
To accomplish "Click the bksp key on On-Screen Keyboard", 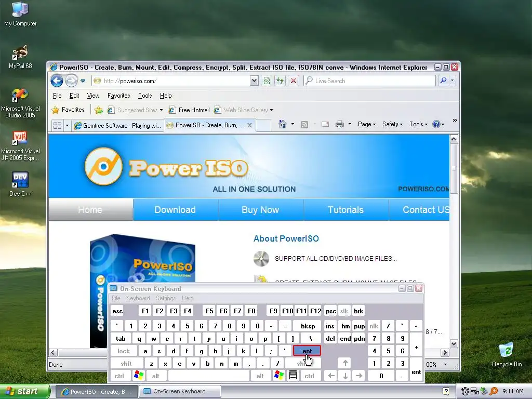I will pos(308,326).
